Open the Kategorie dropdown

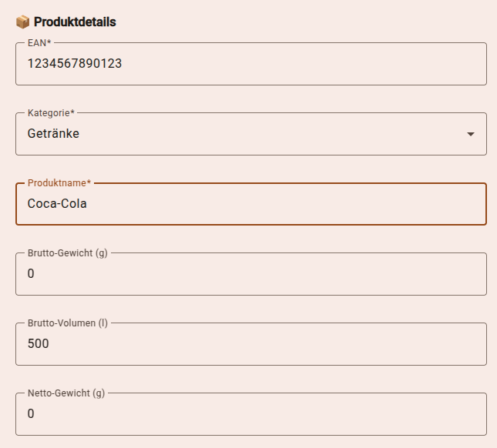[x=250, y=134]
